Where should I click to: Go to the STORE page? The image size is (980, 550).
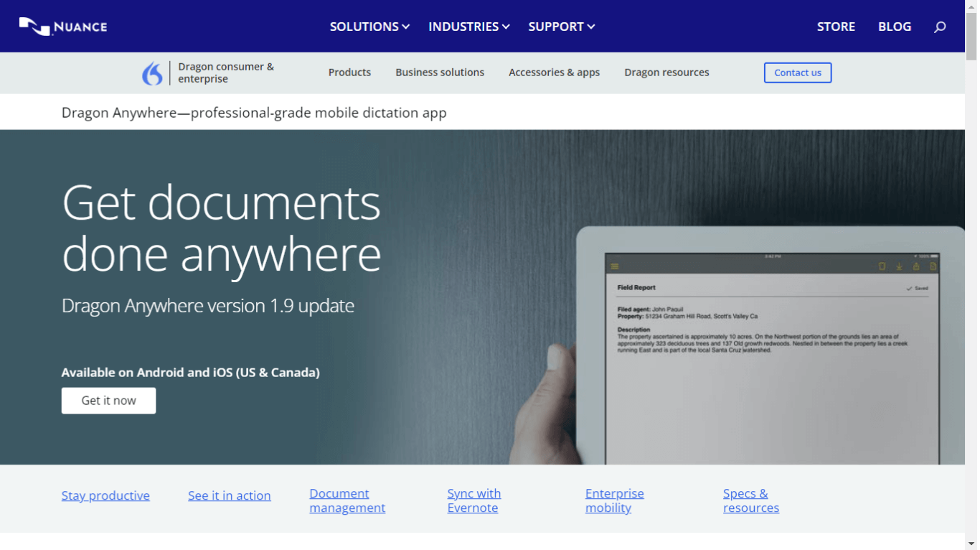(x=836, y=27)
